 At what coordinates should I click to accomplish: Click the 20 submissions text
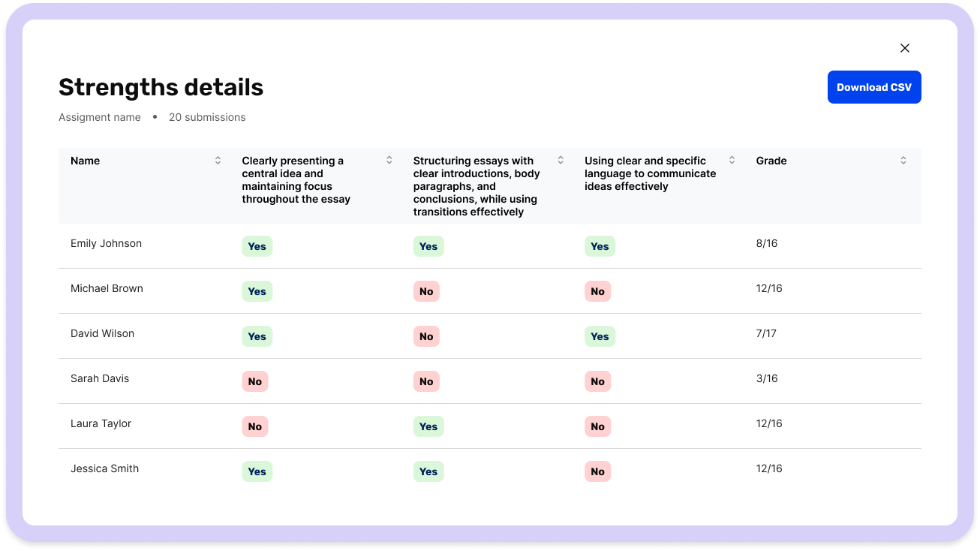pos(207,117)
